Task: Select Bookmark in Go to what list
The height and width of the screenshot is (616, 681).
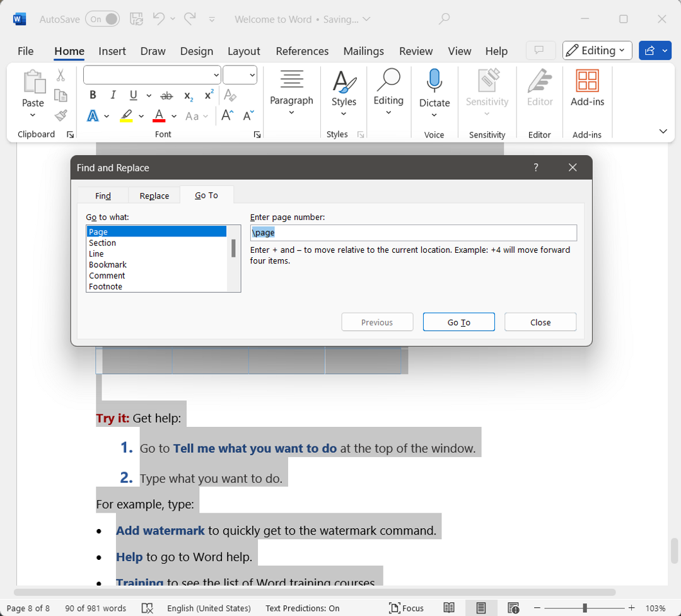Action: click(156, 265)
